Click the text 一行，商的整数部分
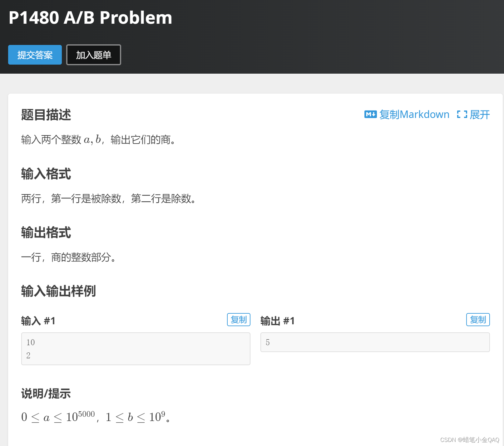This screenshot has width=504, height=446. (69, 257)
